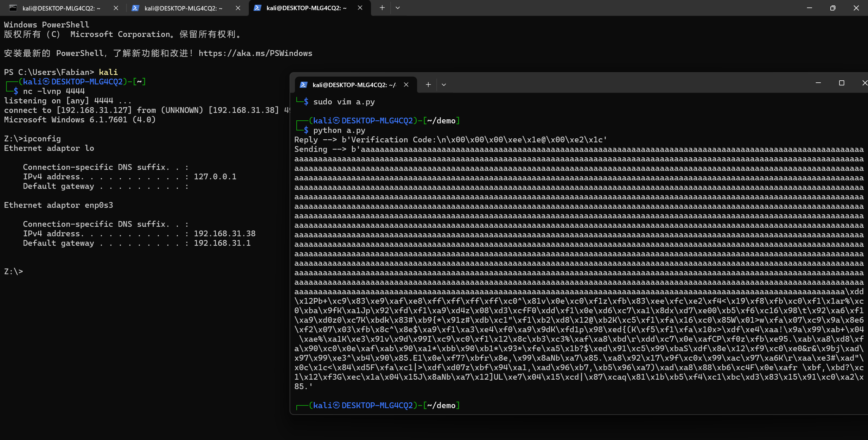The image size is (868, 440).
Task: Minimize the front demo terminal window
Action: point(818,83)
